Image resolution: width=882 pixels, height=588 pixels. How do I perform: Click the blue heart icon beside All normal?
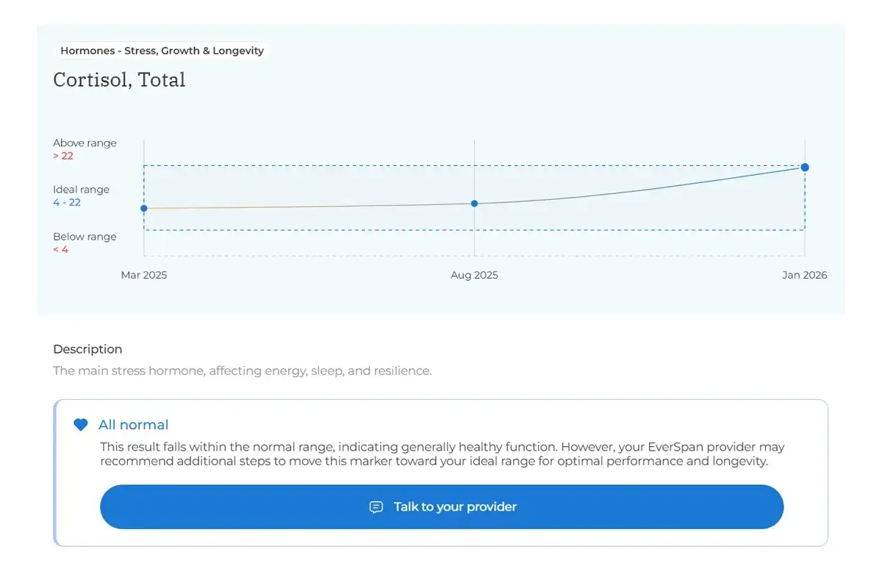coord(81,425)
